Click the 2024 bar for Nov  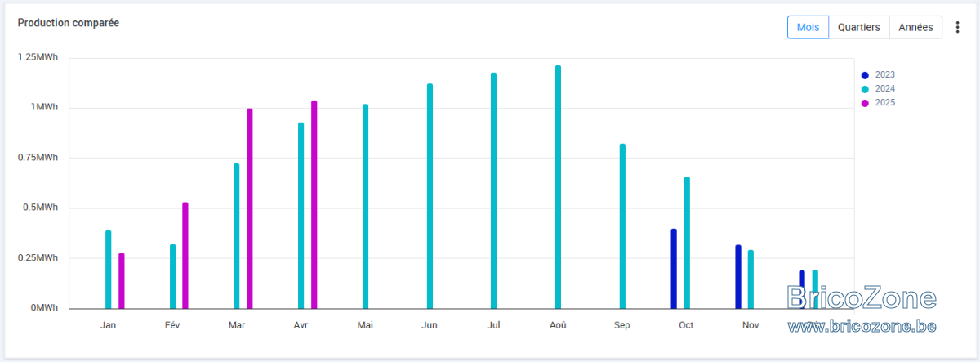[x=751, y=279]
